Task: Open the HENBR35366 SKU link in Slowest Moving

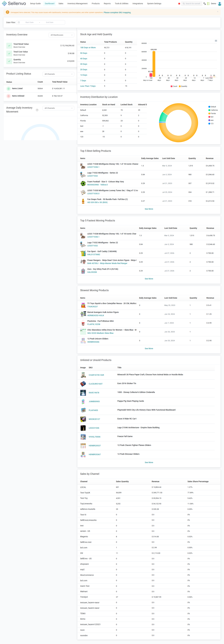Action: tap(93, 342)
